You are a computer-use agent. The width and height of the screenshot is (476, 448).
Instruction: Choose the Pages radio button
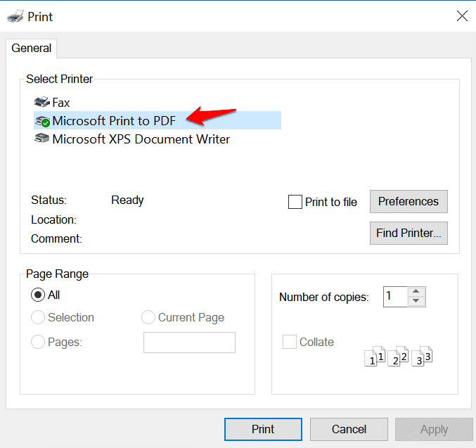click(38, 342)
